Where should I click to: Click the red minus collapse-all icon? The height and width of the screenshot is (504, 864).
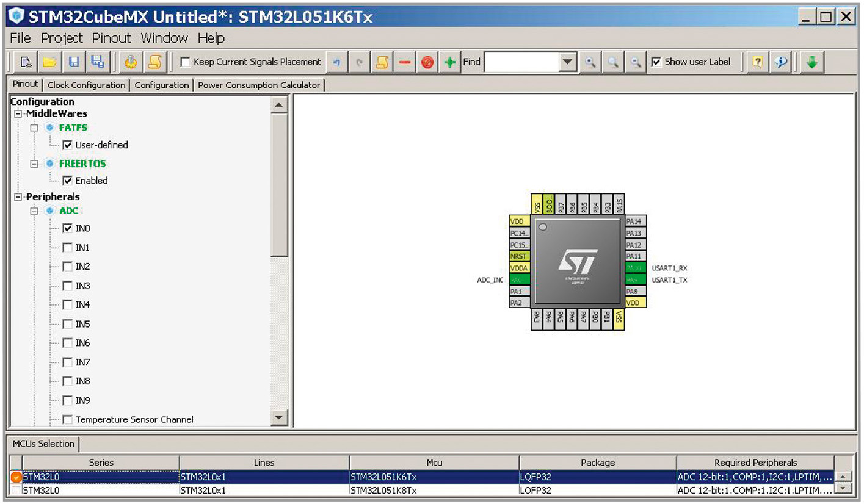pos(405,62)
